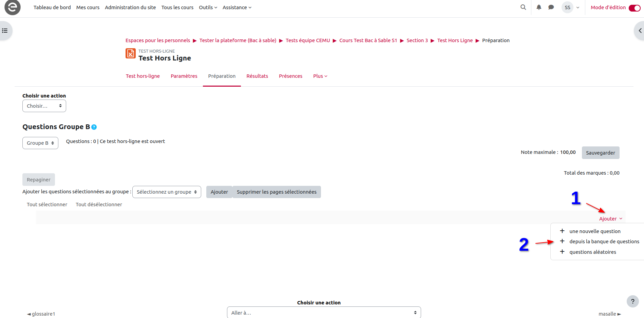Image resolution: width=644 pixels, height=318 pixels.
Task: Expand the right block drawer arrow
Action: (640, 31)
